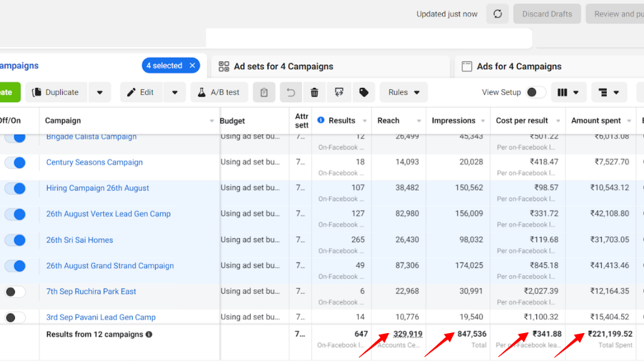This screenshot has width=644, height=362.
Task: Click the Budget column header
Action: pos(233,121)
